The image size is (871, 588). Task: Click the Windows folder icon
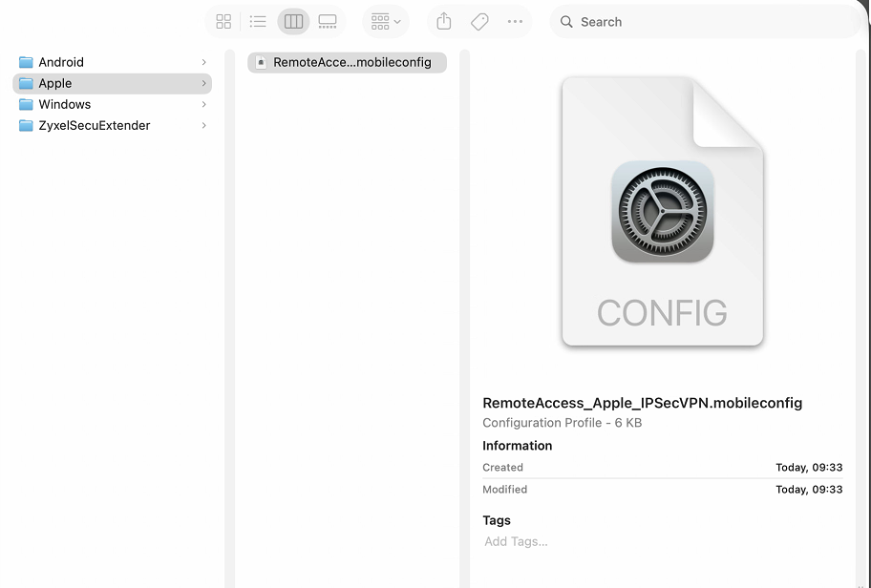point(26,104)
